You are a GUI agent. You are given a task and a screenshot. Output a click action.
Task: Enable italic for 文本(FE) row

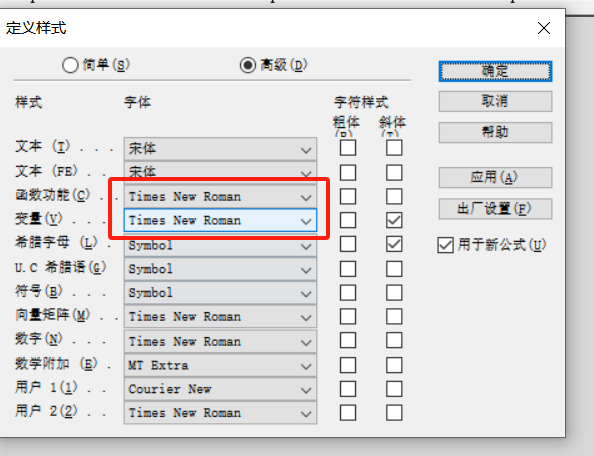tap(394, 173)
